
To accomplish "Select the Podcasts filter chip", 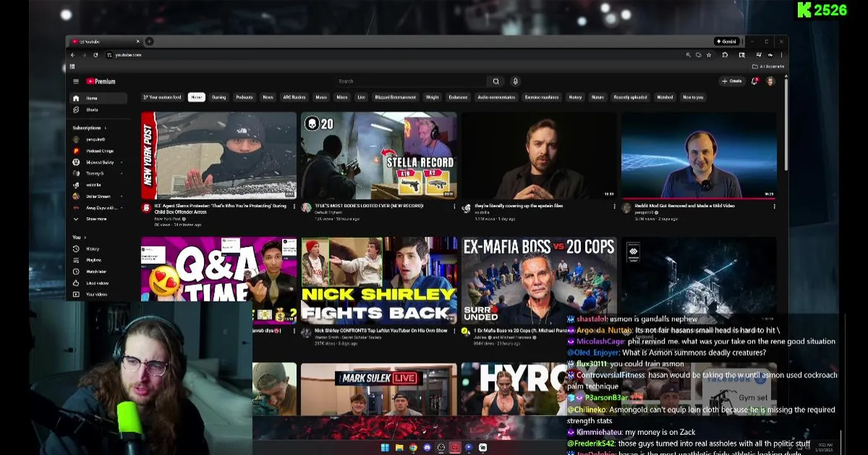I will (244, 97).
